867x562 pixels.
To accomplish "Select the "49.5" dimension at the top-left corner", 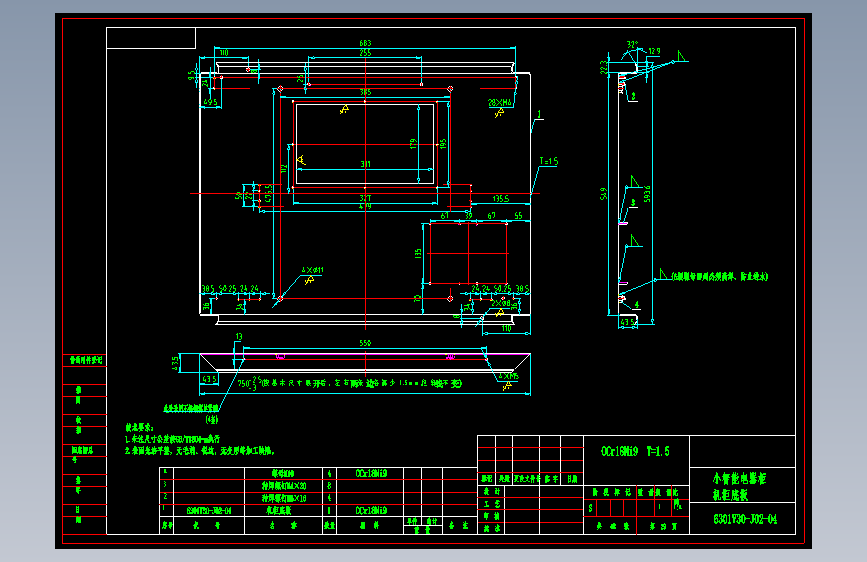I will [210, 102].
